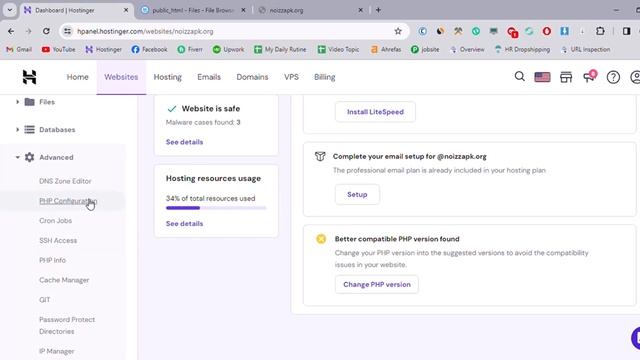The height and width of the screenshot is (360, 640).
Task: Open Fiverr bookmark
Action: (190, 49)
